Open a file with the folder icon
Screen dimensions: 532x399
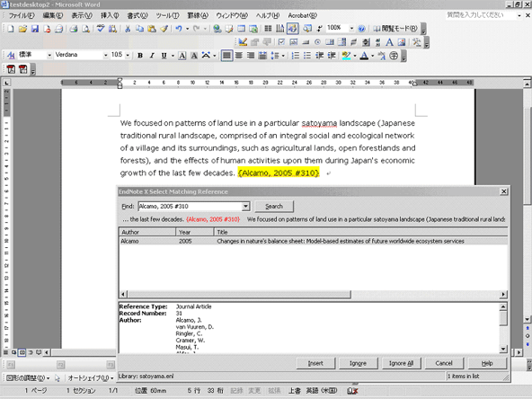pyautogui.click(x=22, y=29)
